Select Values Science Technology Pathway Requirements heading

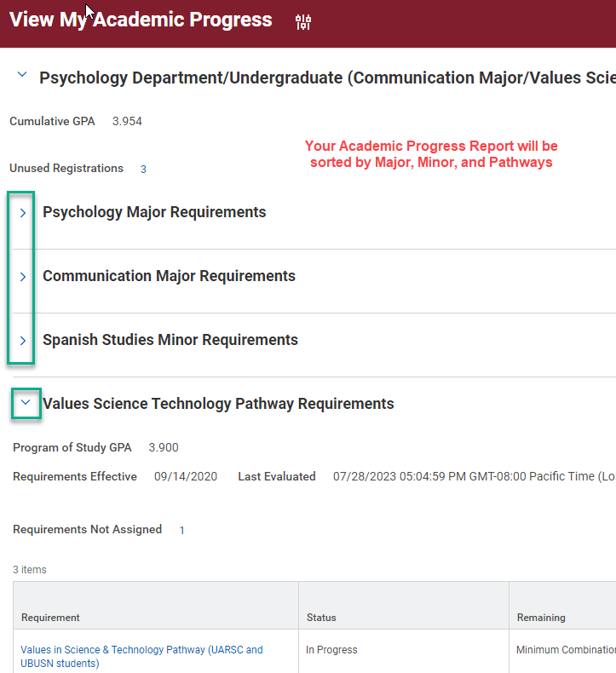click(218, 404)
